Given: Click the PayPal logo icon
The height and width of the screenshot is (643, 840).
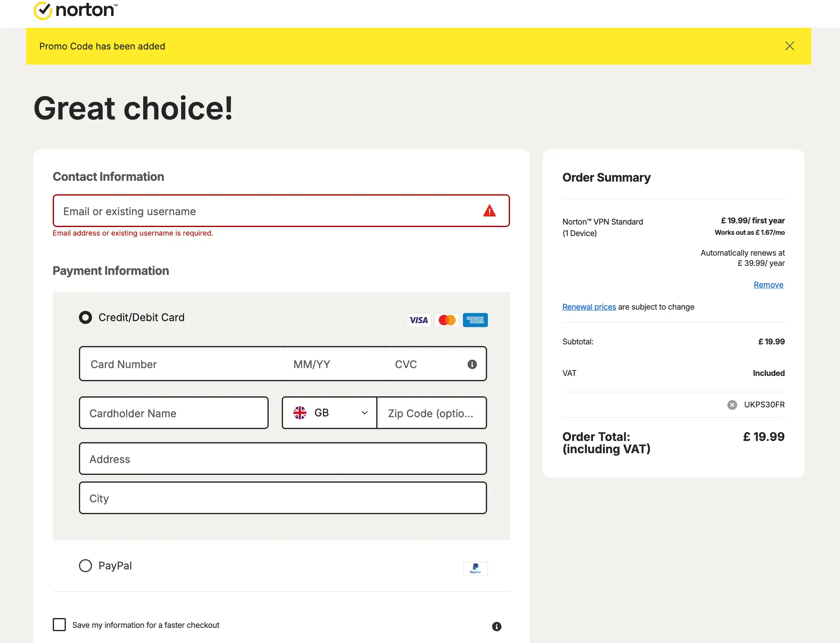Looking at the screenshot, I should pyautogui.click(x=475, y=568).
